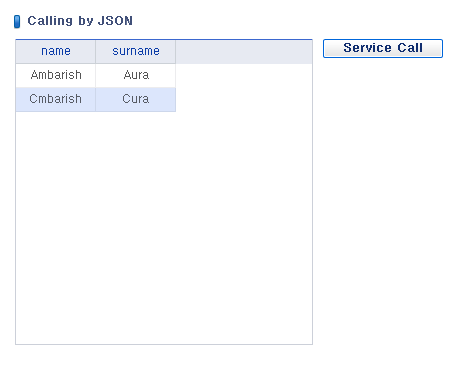Click the blue bullet icon beside the title
Screen dimensions: 476x365
pos(17,22)
